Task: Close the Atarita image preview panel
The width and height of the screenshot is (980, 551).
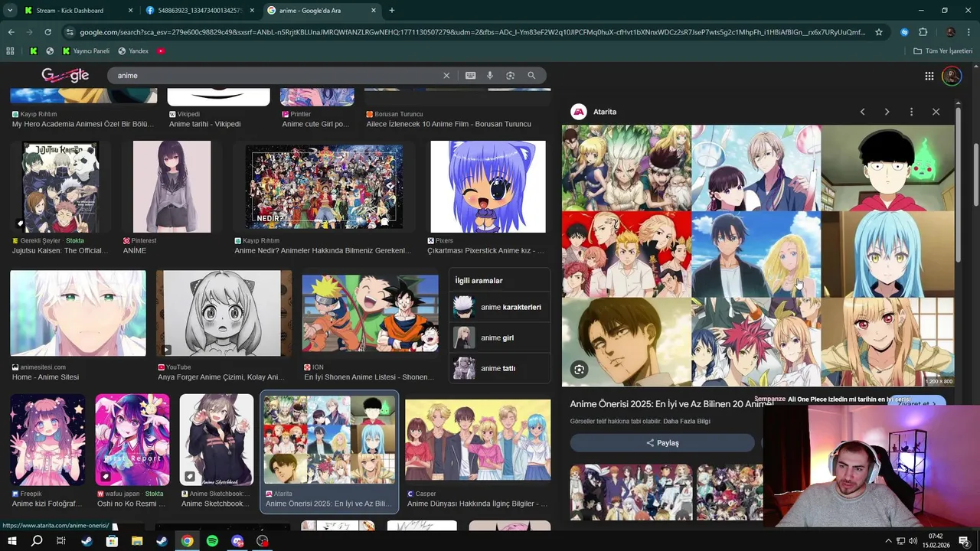Action: point(936,112)
